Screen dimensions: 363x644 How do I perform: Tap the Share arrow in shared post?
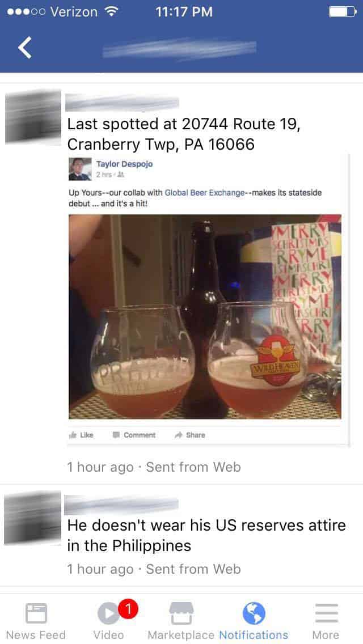(190, 435)
